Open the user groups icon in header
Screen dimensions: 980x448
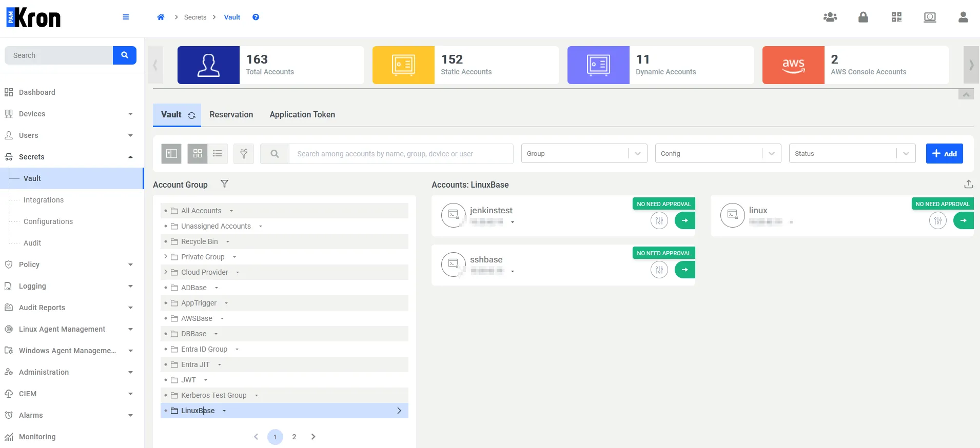[830, 17]
